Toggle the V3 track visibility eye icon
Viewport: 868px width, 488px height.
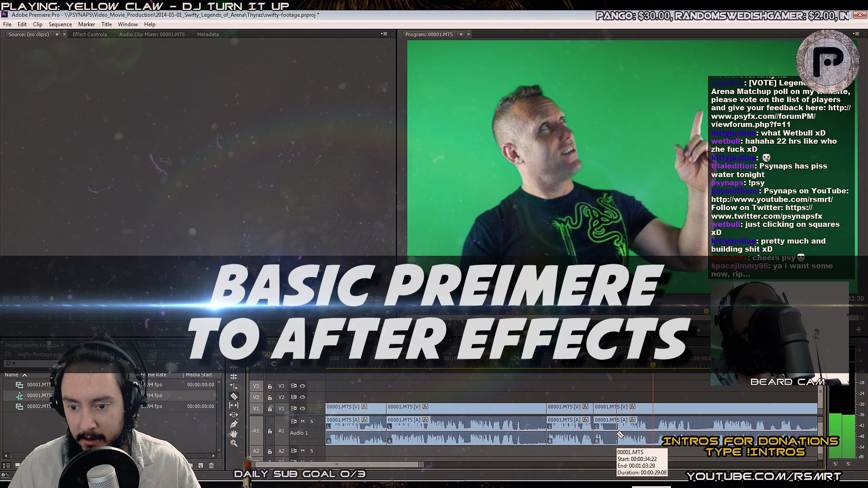point(302,385)
